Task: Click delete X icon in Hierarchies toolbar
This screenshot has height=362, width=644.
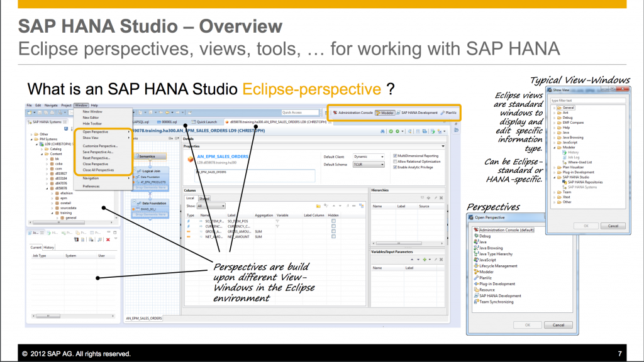Action: pyautogui.click(x=441, y=198)
